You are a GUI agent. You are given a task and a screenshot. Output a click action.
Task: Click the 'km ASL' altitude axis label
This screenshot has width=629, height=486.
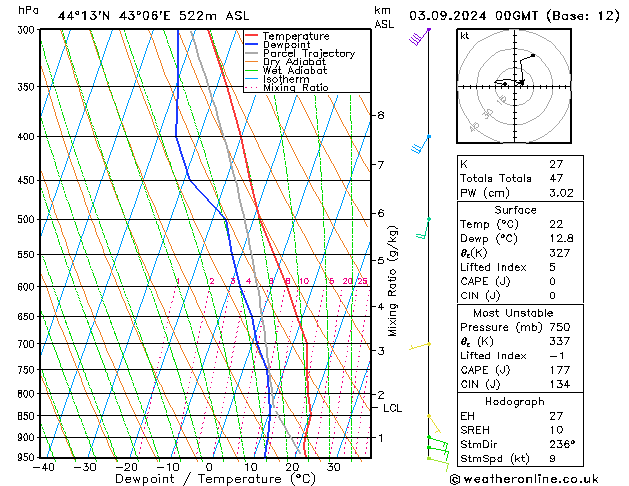coord(384,17)
